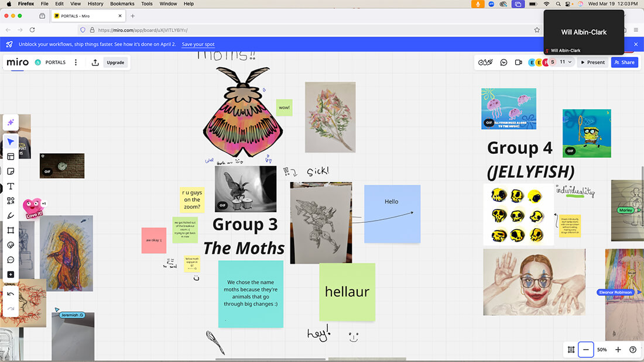
Task: Open Templates from left toolbar
Action: point(11,157)
